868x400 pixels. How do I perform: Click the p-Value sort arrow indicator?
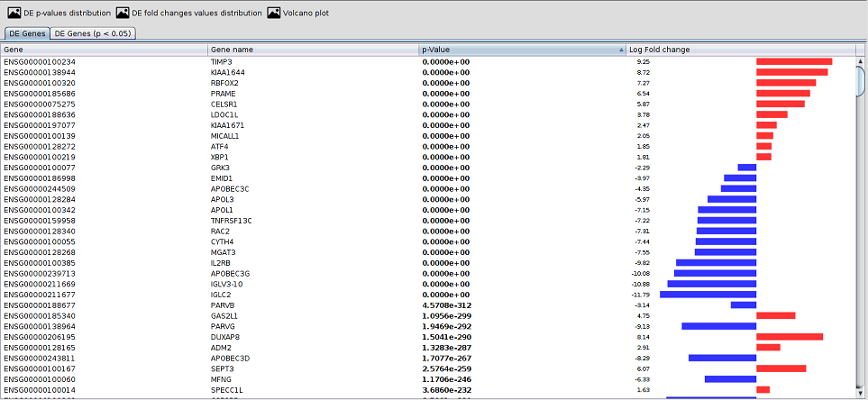point(619,50)
